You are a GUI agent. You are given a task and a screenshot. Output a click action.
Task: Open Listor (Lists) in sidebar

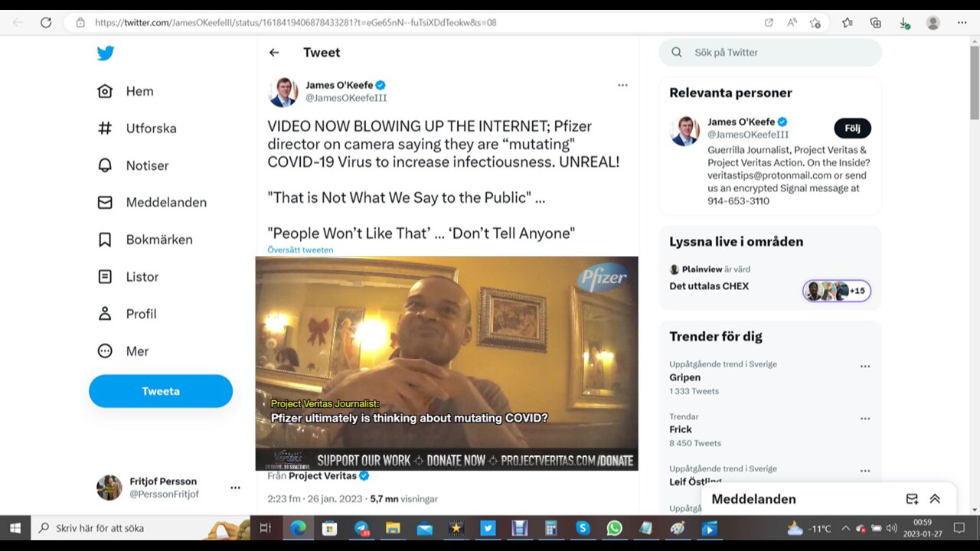(x=128, y=276)
